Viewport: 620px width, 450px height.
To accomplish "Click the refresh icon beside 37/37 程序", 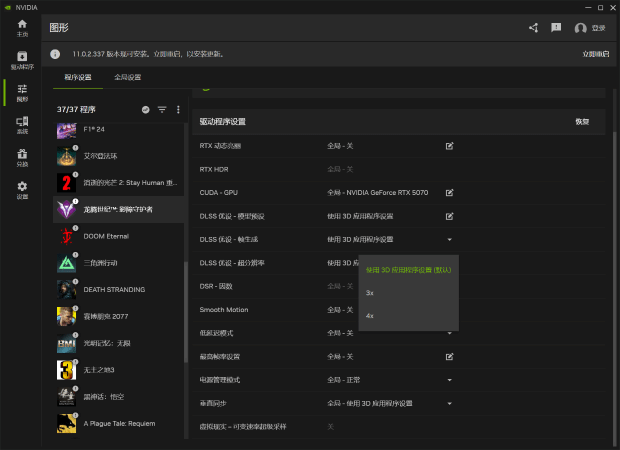I will tap(146, 110).
